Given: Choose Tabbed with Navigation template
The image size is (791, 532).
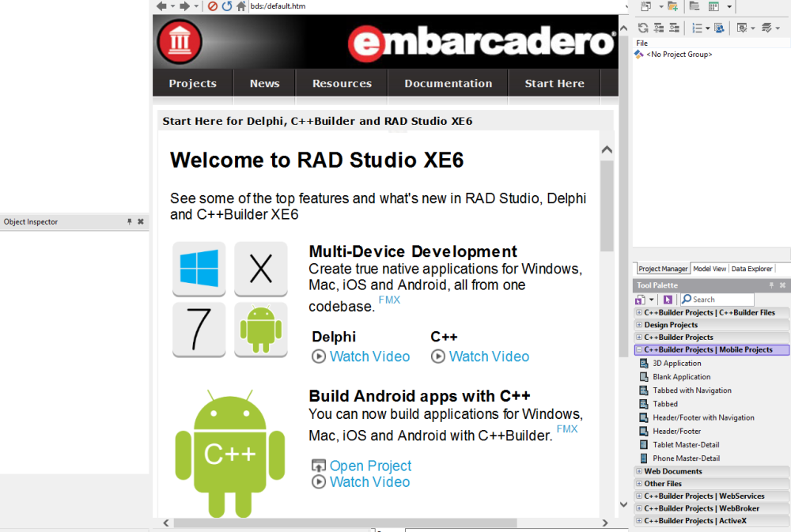Looking at the screenshot, I should pyautogui.click(x=691, y=391).
